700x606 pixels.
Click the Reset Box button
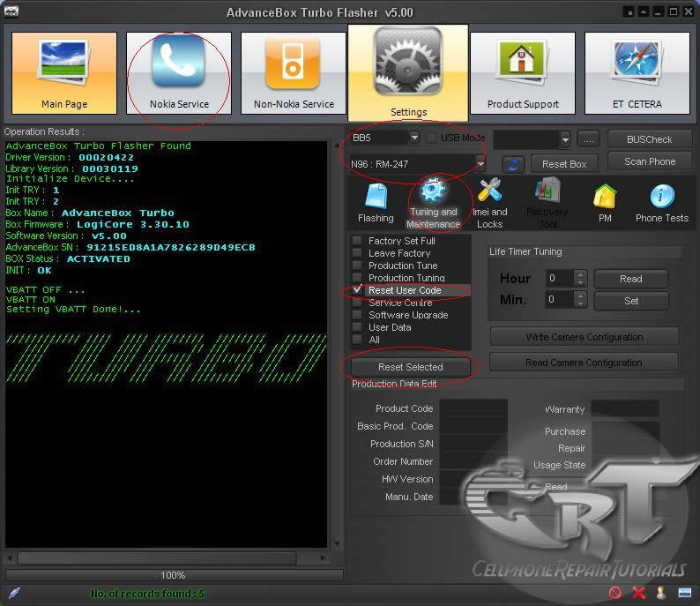tap(564, 164)
